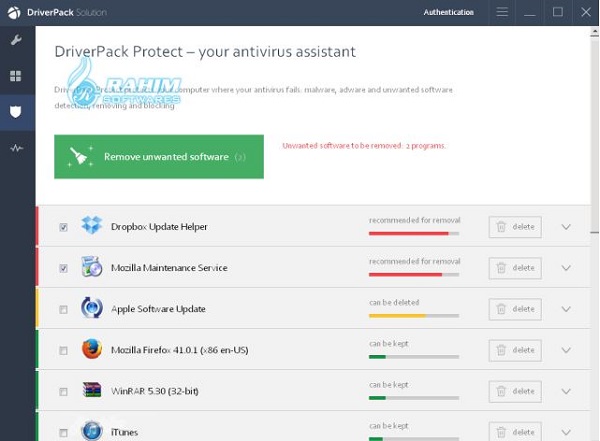Expand details for Dropbox Update Helper
Image resolution: width=600 pixels, height=441 pixels.
[566, 227]
